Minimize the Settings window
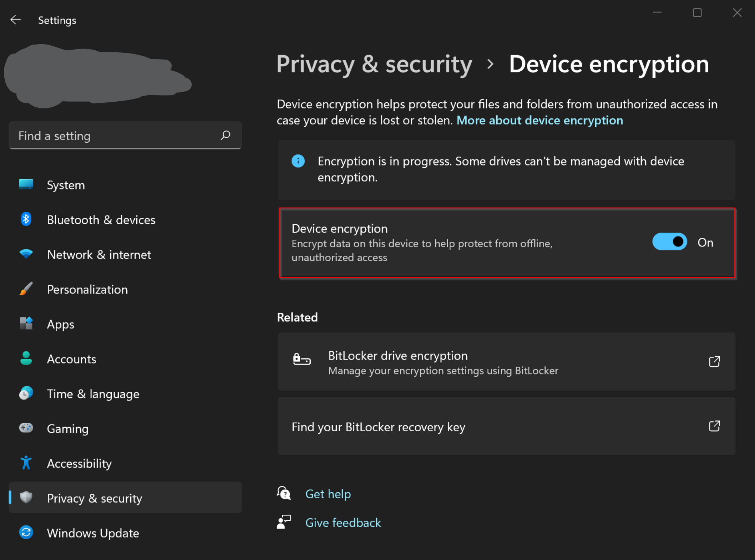The image size is (755, 560). click(657, 12)
